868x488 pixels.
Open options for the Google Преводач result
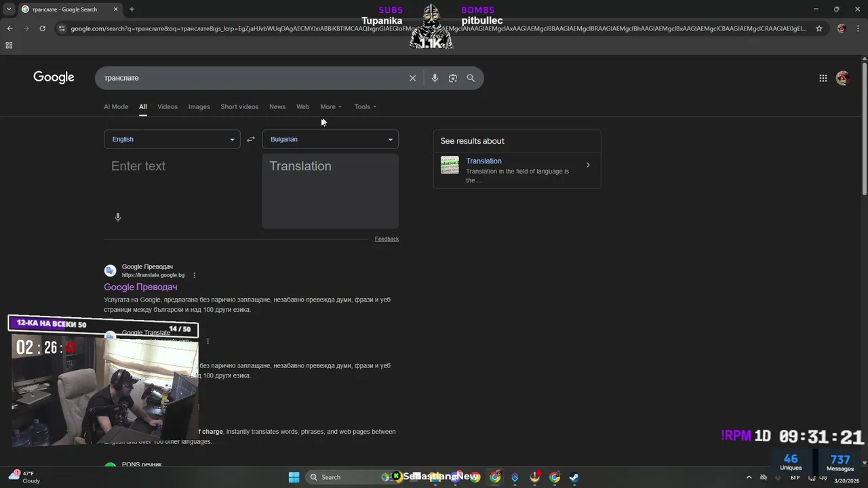click(x=194, y=275)
